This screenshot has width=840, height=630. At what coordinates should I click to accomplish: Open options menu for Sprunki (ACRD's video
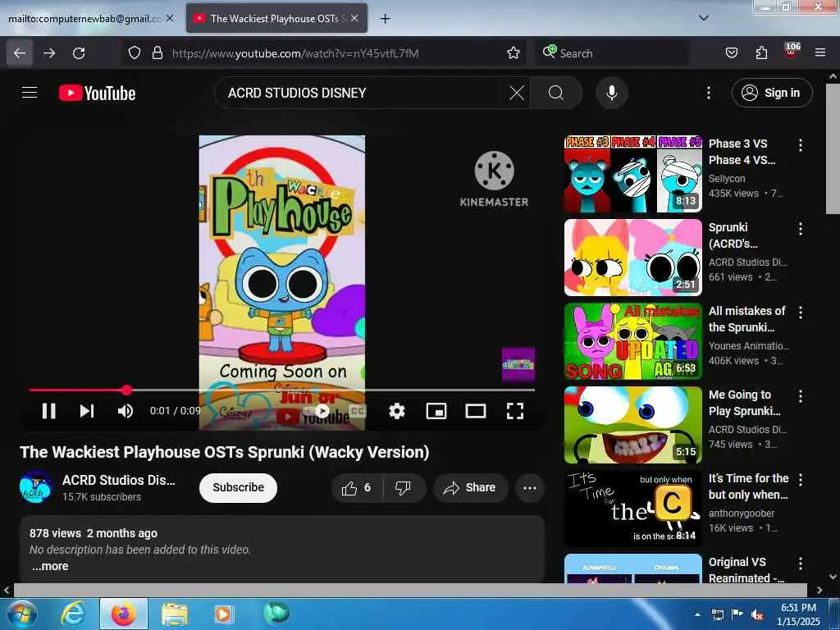[801, 229]
